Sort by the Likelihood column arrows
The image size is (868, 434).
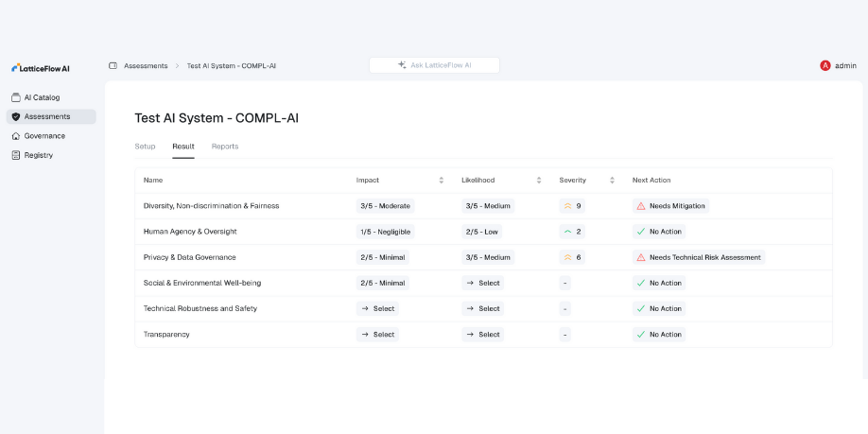point(539,181)
